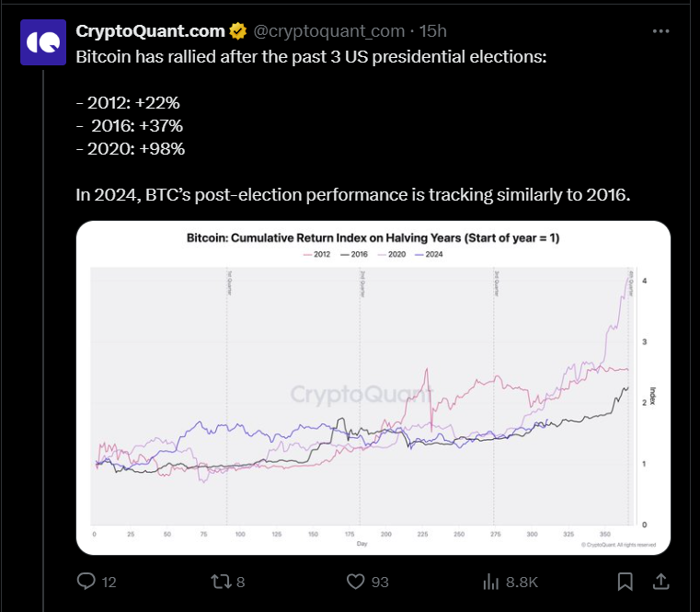
Task: Like the post with the heart icon
Action: pos(357,582)
